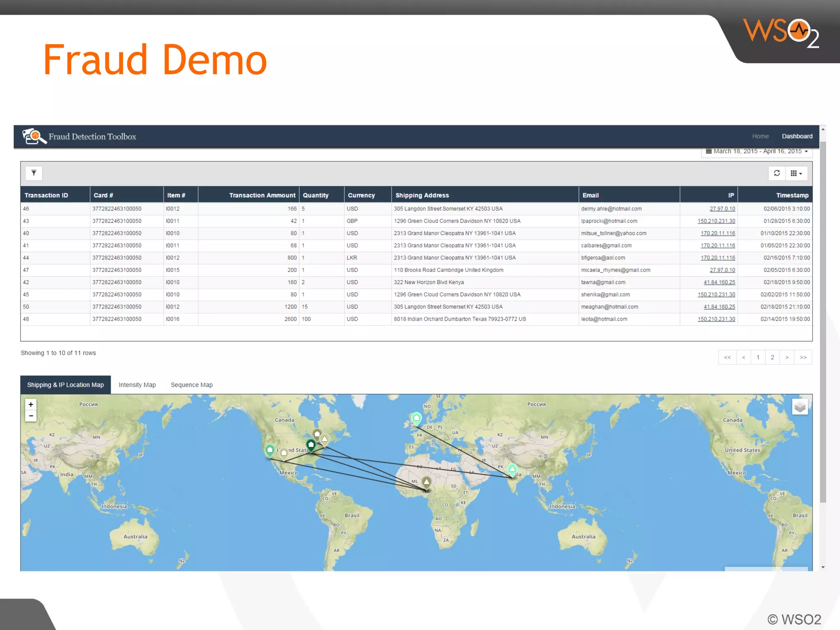This screenshot has height=630, width=840.
Task: Click item number I0015
Action: click(172, 270)
